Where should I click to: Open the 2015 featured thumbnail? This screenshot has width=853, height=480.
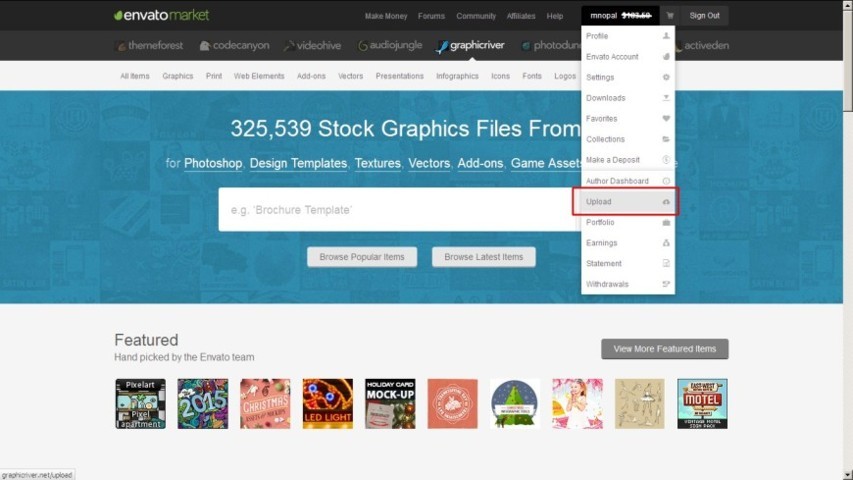pyautogui.click(x=203, y=404)
